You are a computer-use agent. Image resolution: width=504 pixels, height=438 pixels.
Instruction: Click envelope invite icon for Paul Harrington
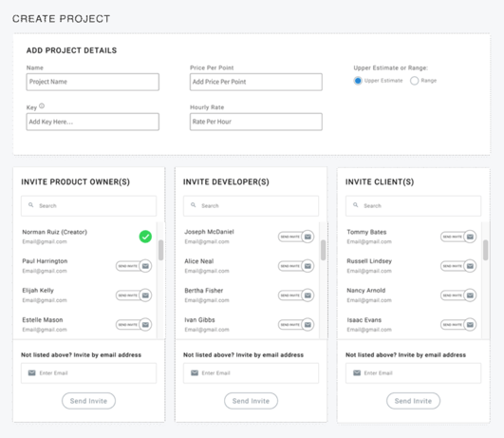click(145, 266)
